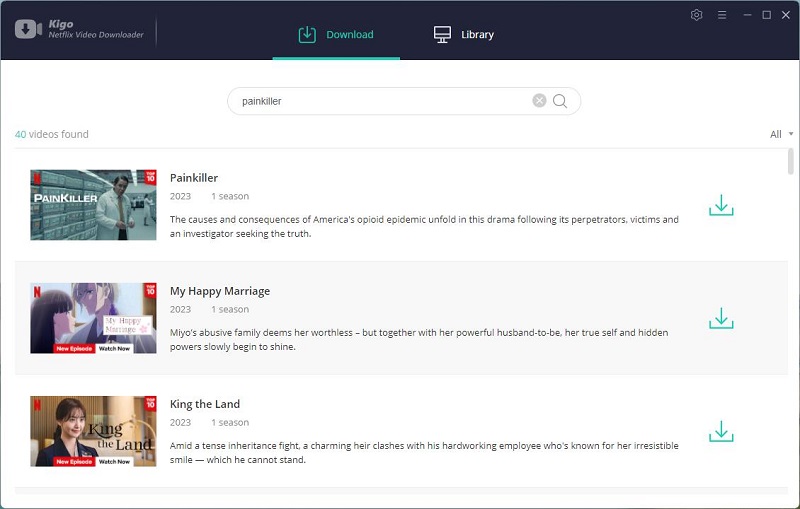Viewport: 800px width, 509px height.
Task: Download Painkiller with its download icon
Action: 721,205
